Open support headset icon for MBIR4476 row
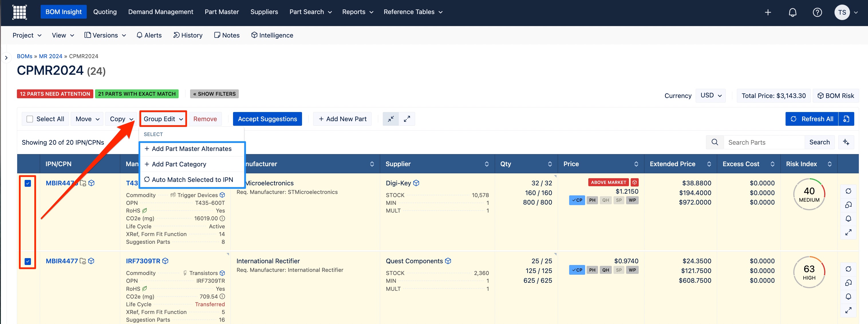 click(x=849, y=205)
